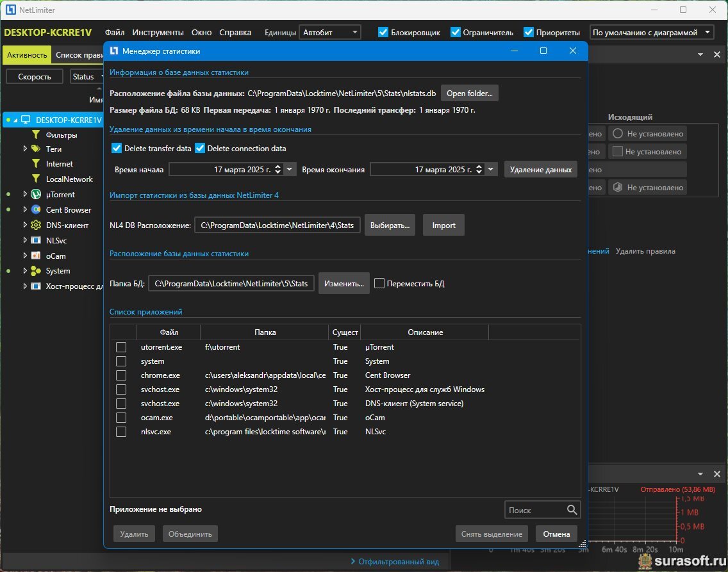Click the NLSvc icon in tree
Viewport: 728px width, 572px height.
[36, 240]
